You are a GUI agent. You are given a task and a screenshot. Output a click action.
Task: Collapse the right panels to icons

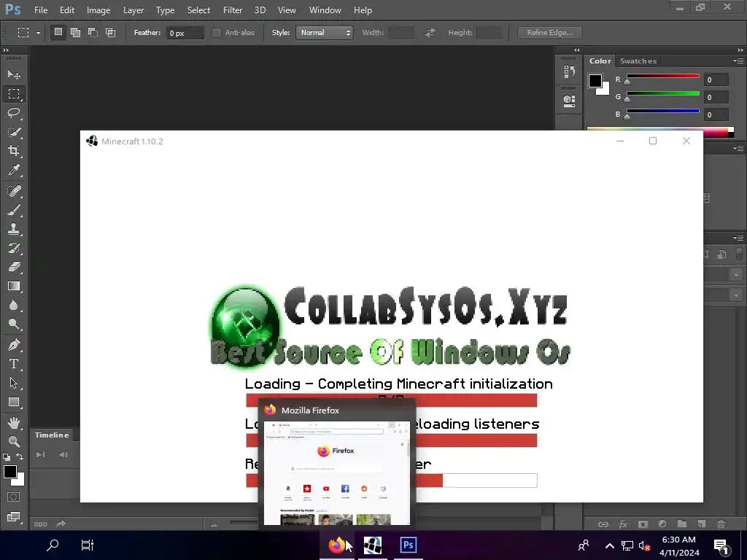pos(740,50)
